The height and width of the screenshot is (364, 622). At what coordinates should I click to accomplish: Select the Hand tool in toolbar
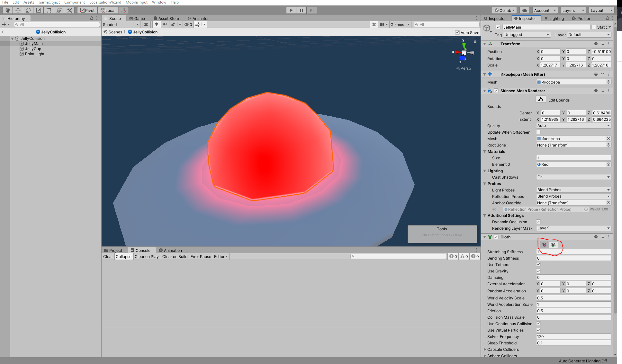click(x=7, y=10)
